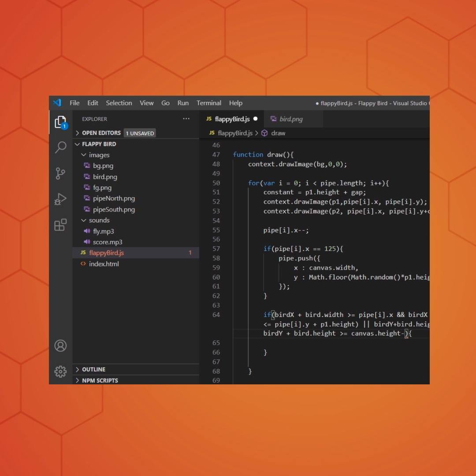Open the Source Control view icon
Viewport: 476px width, 476px height.
tap(60, 173)
